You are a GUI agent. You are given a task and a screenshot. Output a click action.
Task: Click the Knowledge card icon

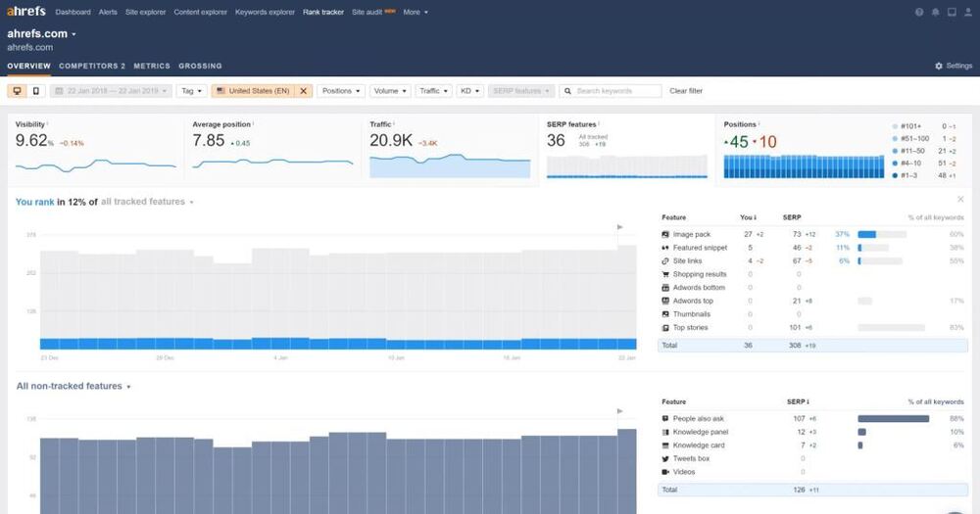(665, 445)
